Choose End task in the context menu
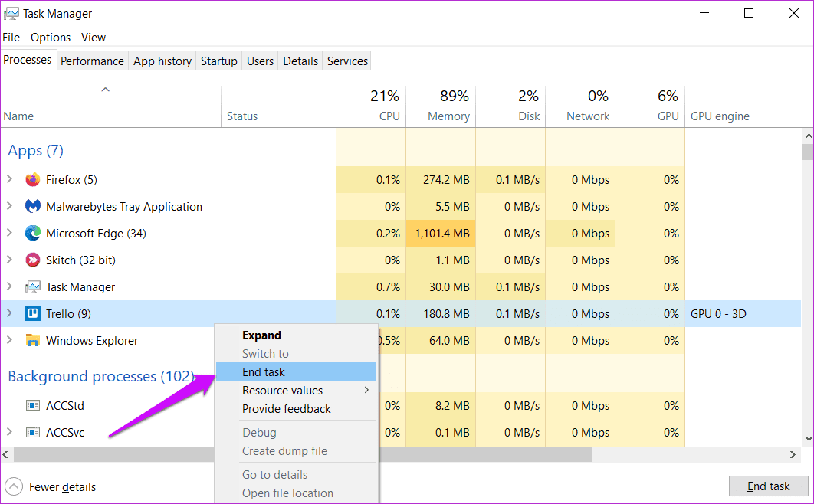814x504 pixels. tap(296, 371)
